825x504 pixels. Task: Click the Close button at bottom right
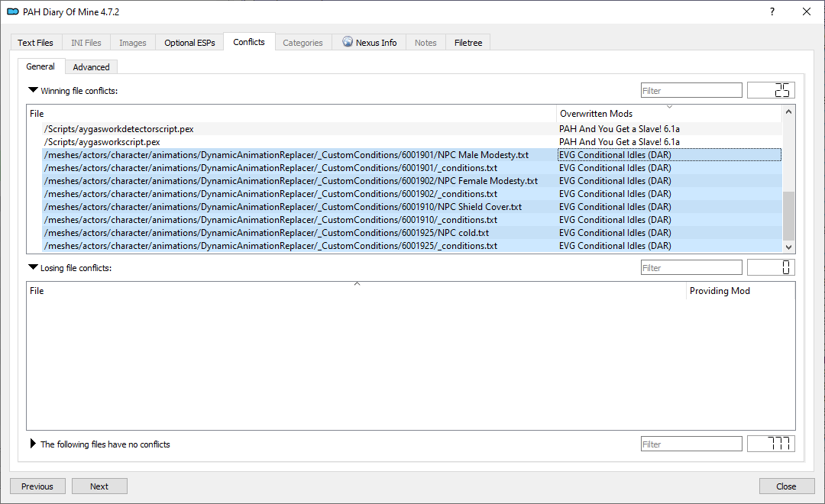pos(786,486)
